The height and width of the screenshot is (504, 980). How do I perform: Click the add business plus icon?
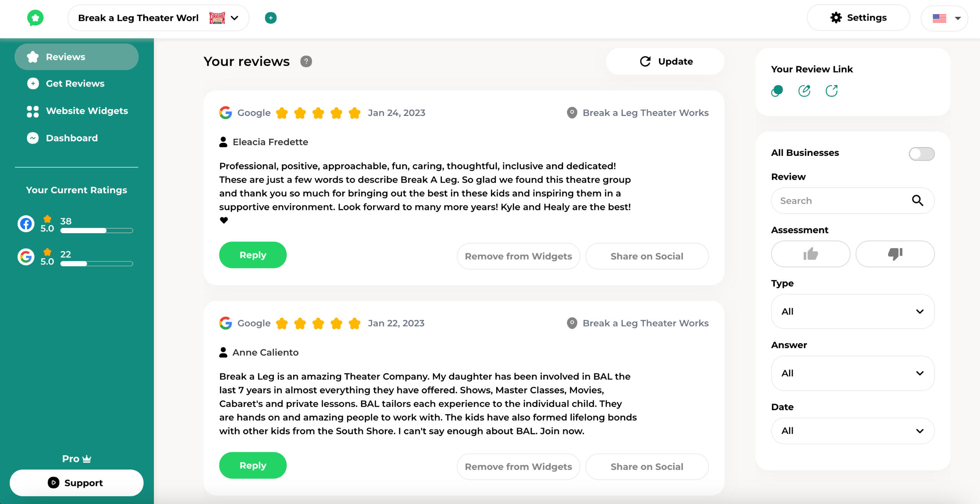coord(271,18)
